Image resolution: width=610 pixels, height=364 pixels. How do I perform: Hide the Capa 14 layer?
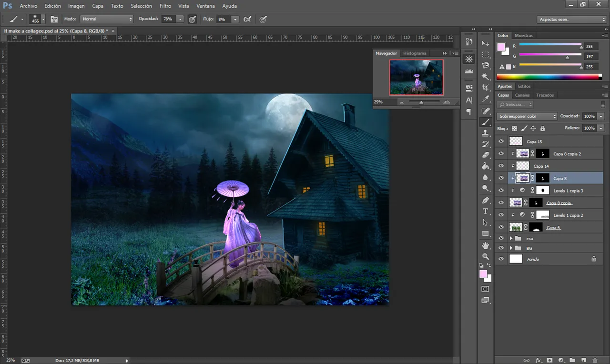(x=501, y=166)
